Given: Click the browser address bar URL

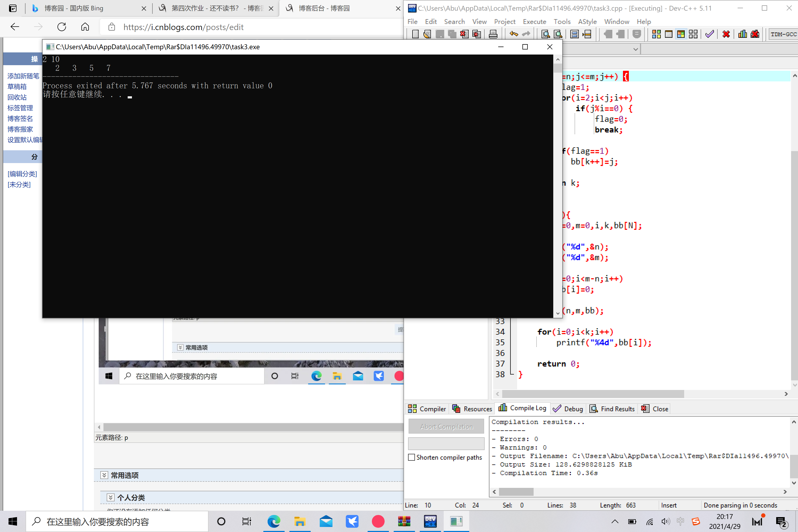Looking at the screenshot, I should click(x=183, y=27).
